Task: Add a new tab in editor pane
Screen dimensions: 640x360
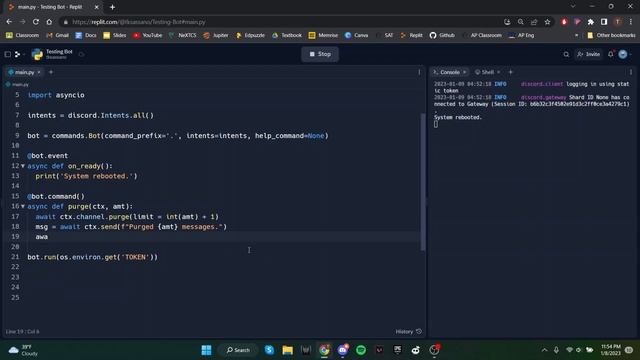Action: click(51, 72)
